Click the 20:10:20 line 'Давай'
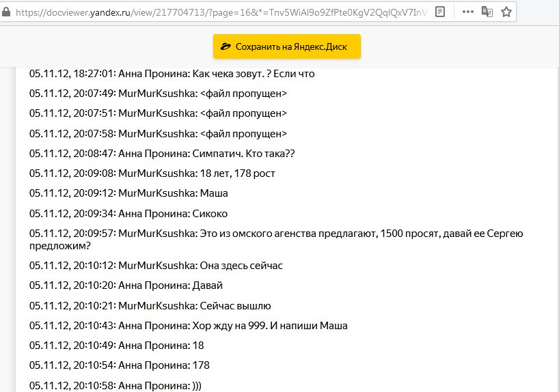This screenshot has width=559, height=392. coord(126,285)
